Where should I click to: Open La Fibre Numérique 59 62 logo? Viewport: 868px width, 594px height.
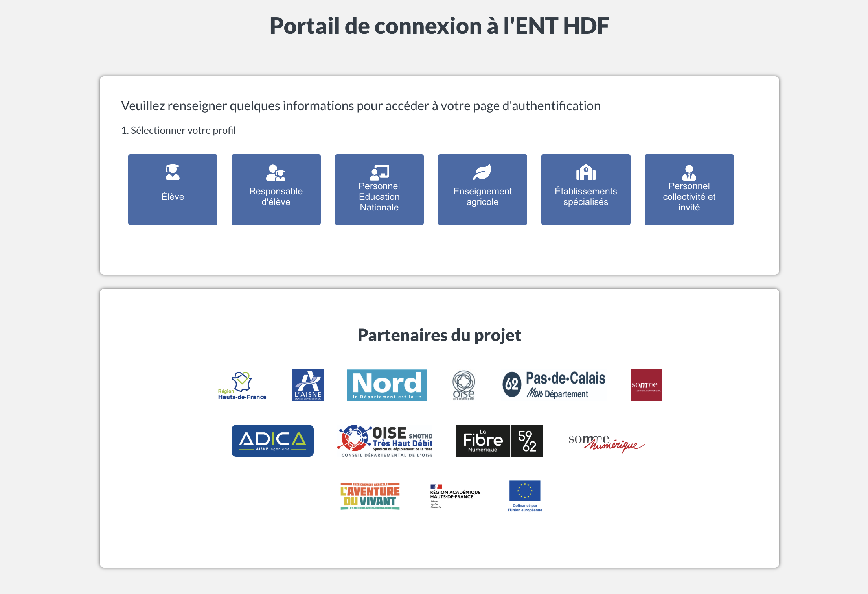pyautogui.click(x=500, y=441)
